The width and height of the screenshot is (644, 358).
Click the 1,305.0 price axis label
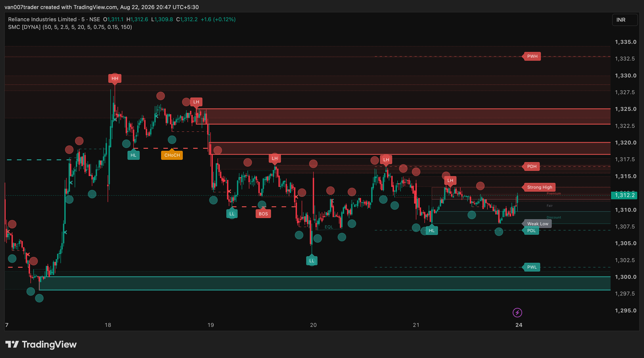pos(625,243)
